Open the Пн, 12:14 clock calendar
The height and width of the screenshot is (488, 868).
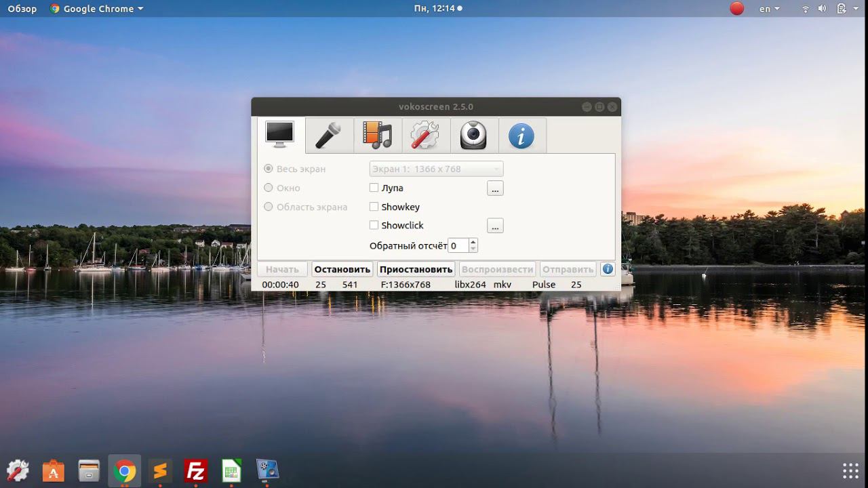pos(438,9)
